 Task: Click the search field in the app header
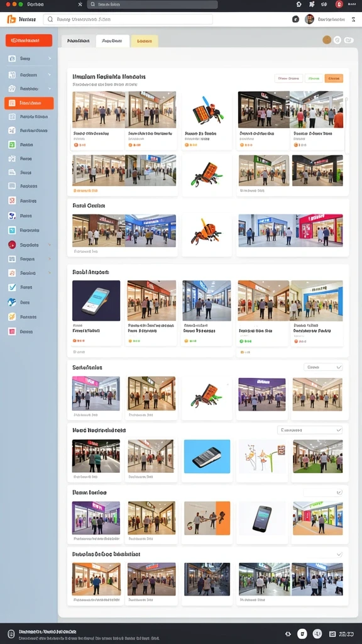[128, 19]
